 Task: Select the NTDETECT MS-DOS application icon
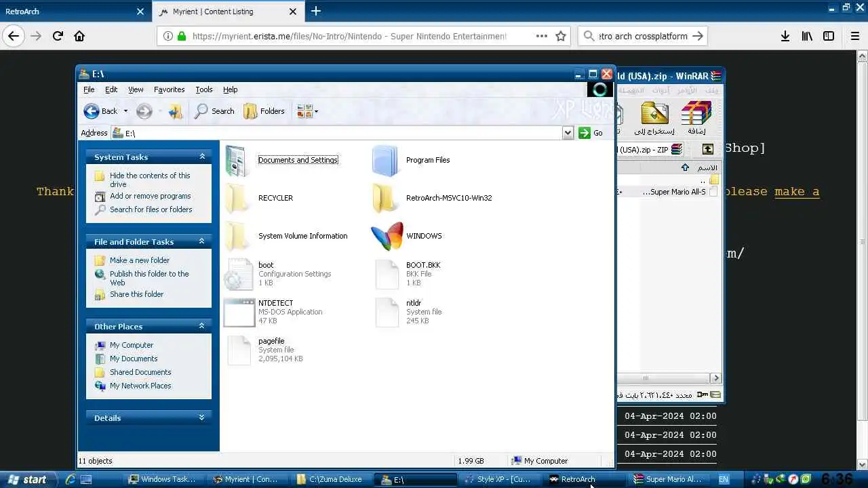[239, 312]
